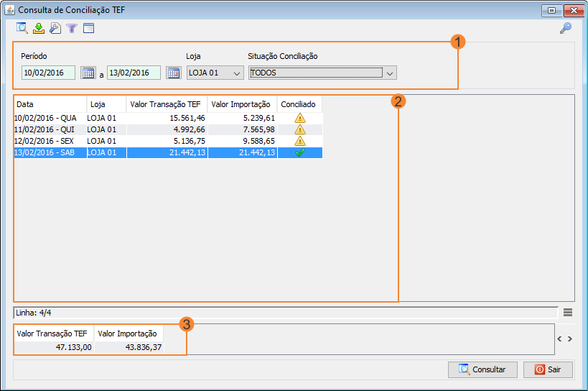Click total Valor Transação TEF 47.133,00

click(x=73, y=347)
